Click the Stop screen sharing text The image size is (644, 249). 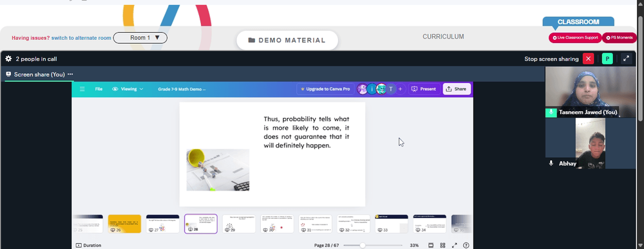(x=551, y=59)
